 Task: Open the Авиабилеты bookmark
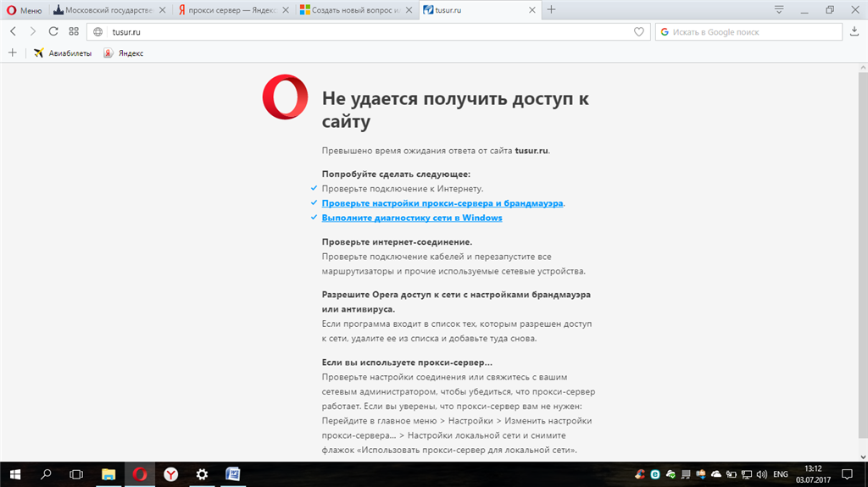pos(63,53)
